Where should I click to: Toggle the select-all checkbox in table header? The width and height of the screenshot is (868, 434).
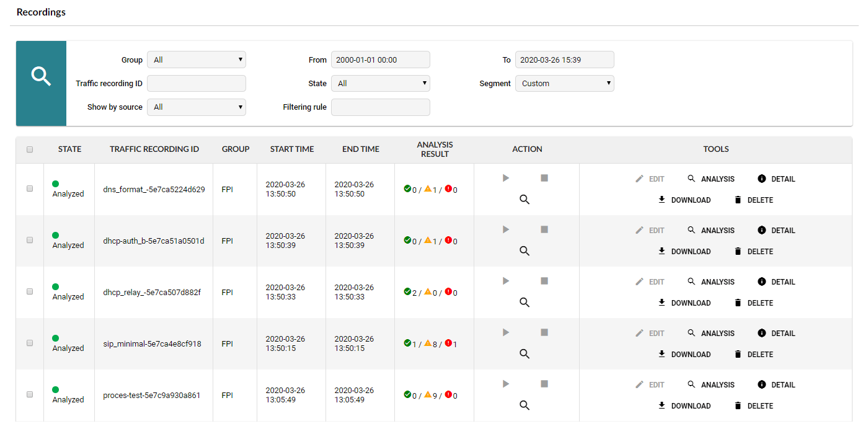coord(30,149)
